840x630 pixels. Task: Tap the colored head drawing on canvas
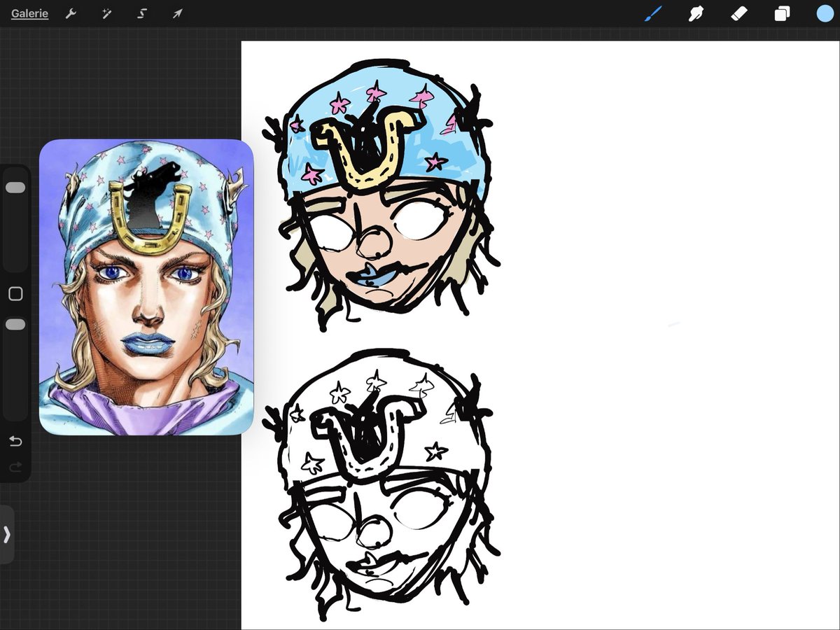(x=381, y=195)
